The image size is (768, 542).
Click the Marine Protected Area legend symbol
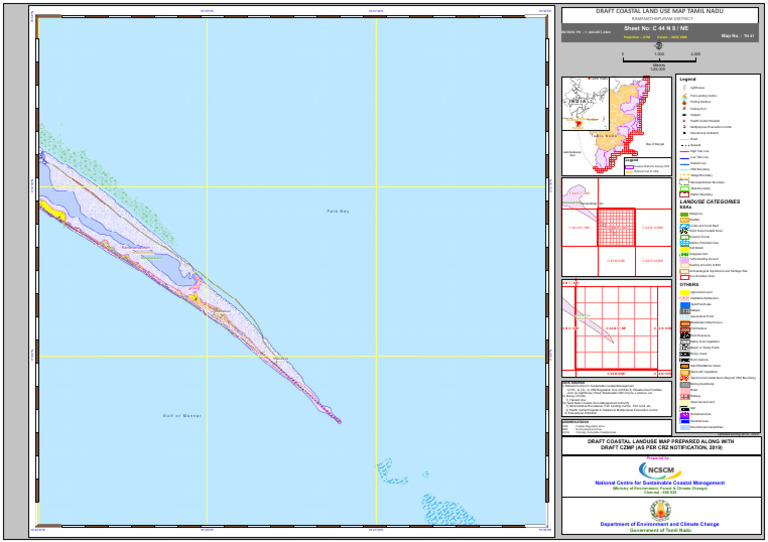(684, 243)
